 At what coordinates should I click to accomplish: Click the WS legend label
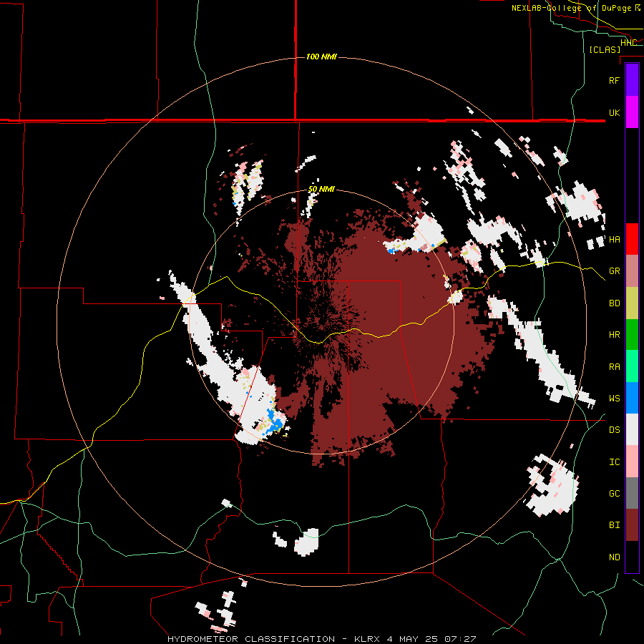pos(614,398)
